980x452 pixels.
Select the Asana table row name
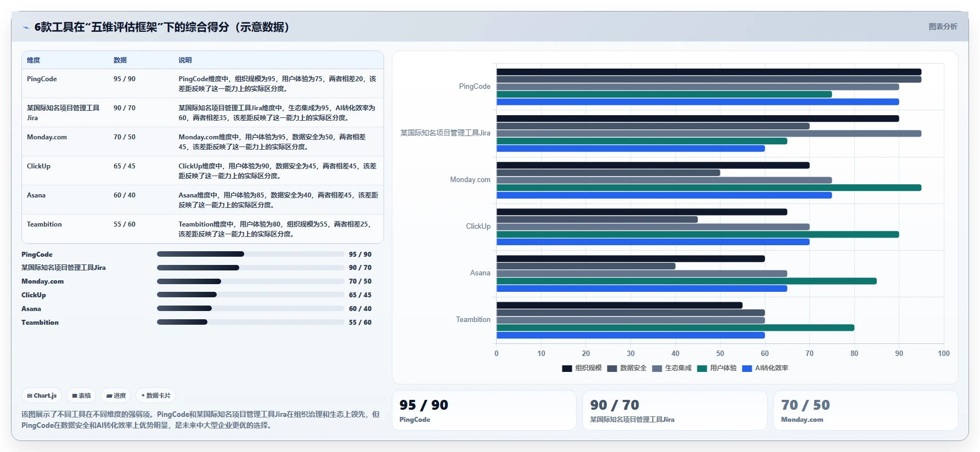pyautogui.click(x=36, y=195)
